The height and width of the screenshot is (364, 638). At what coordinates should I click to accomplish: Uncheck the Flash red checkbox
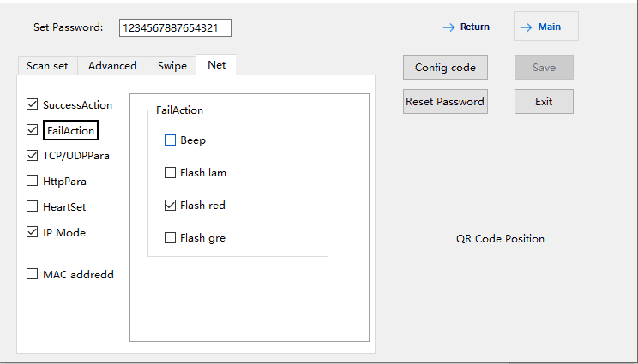click(170, 206)
